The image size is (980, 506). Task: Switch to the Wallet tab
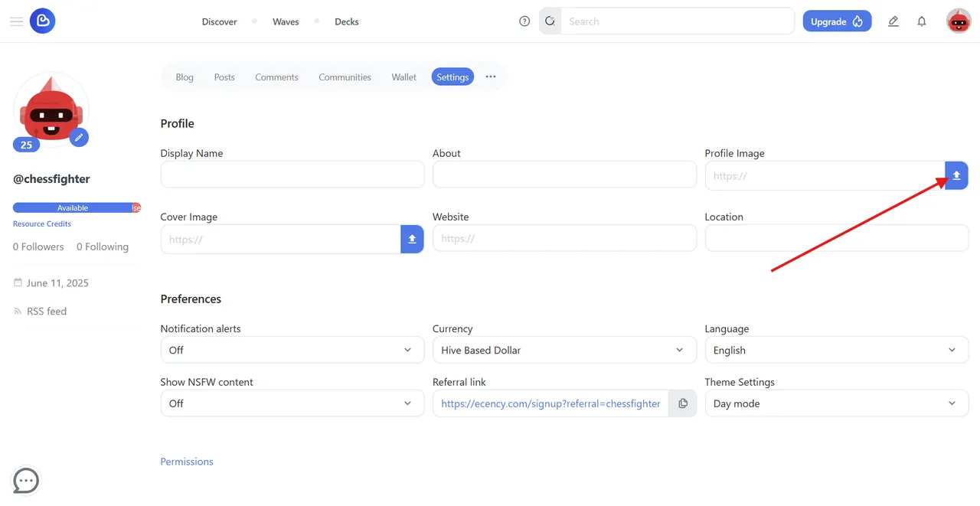pos(404,77)
